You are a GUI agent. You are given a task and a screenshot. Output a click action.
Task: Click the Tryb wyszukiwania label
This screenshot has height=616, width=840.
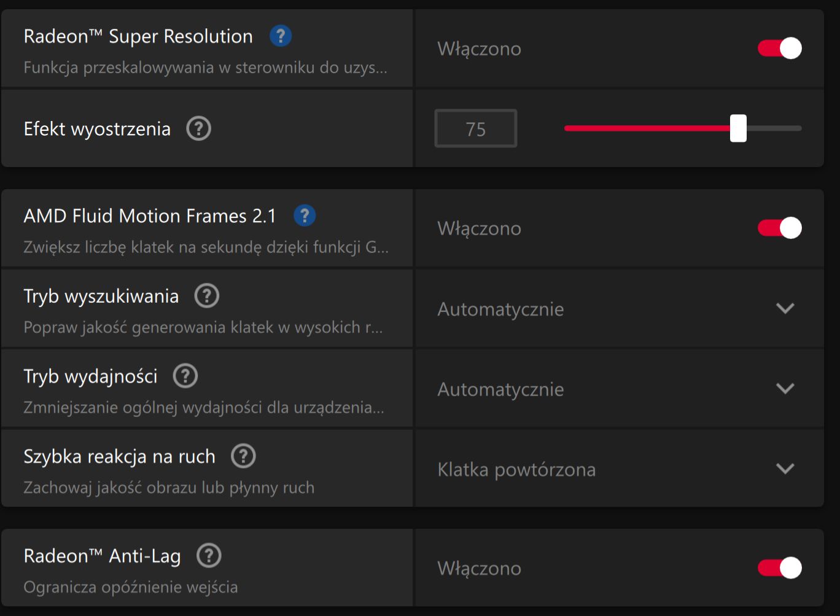101,297
